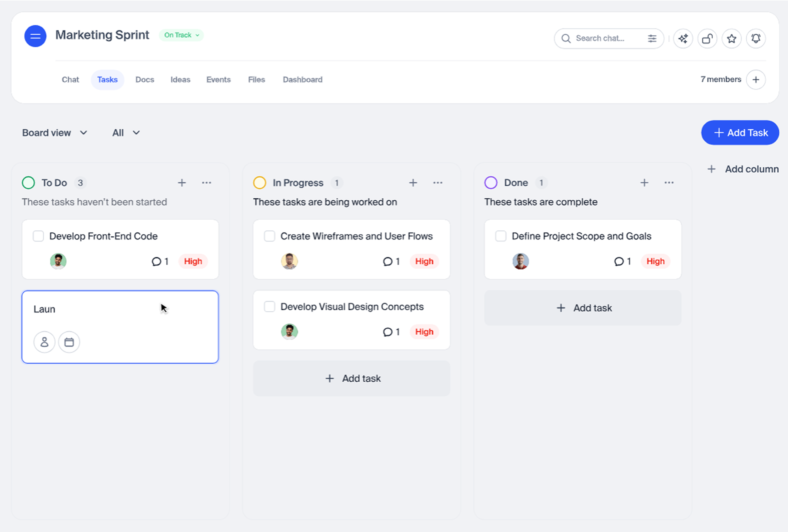Click assignee avatar on Create Wireframes card
This screenshot has height=532, width=788.
pos(290,261)
